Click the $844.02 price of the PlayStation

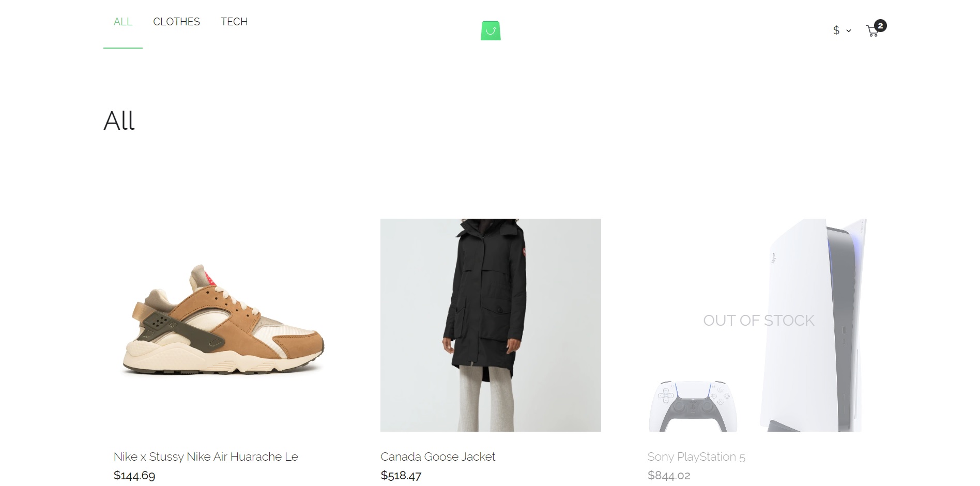coord(669,475)
